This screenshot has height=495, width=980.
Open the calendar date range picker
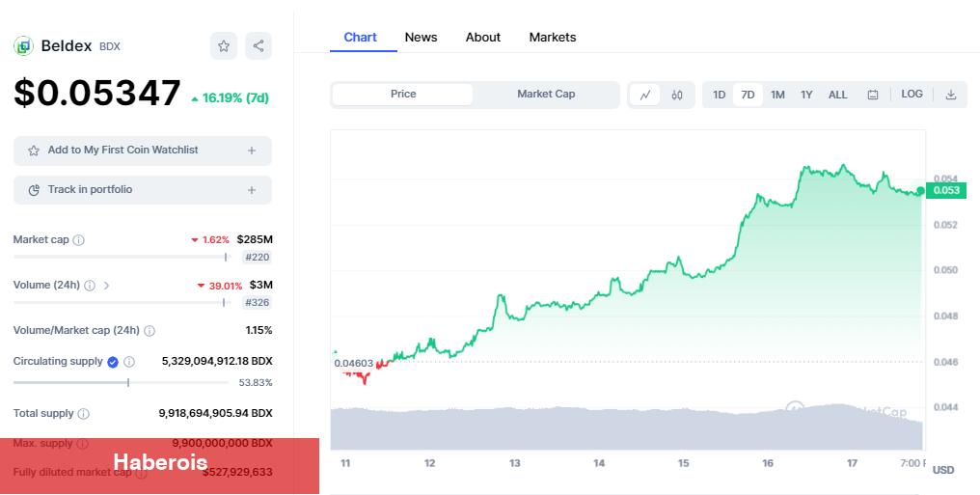pos(873,95)
